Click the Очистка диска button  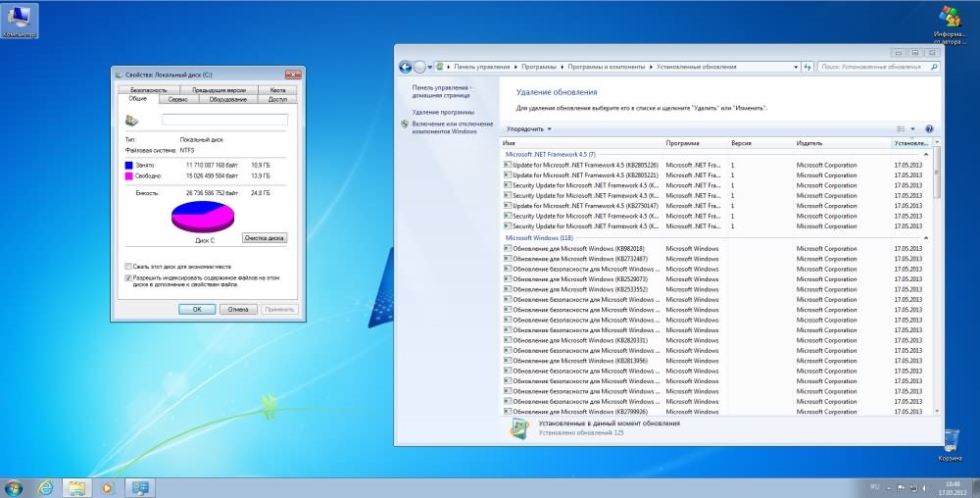(264, 238)
